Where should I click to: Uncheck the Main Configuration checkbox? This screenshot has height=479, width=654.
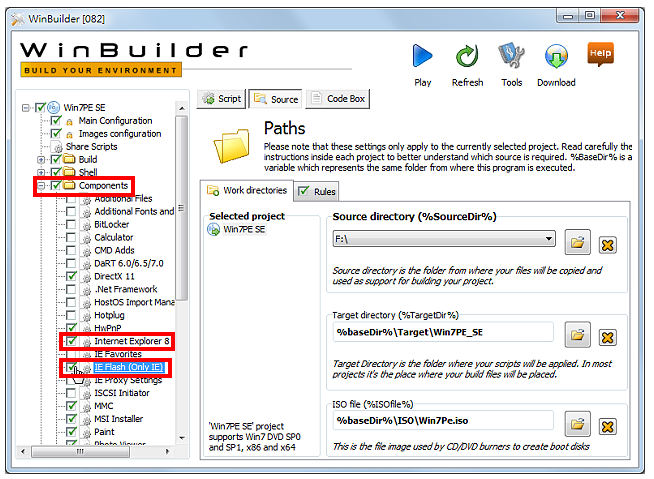[x=56, y=121]
